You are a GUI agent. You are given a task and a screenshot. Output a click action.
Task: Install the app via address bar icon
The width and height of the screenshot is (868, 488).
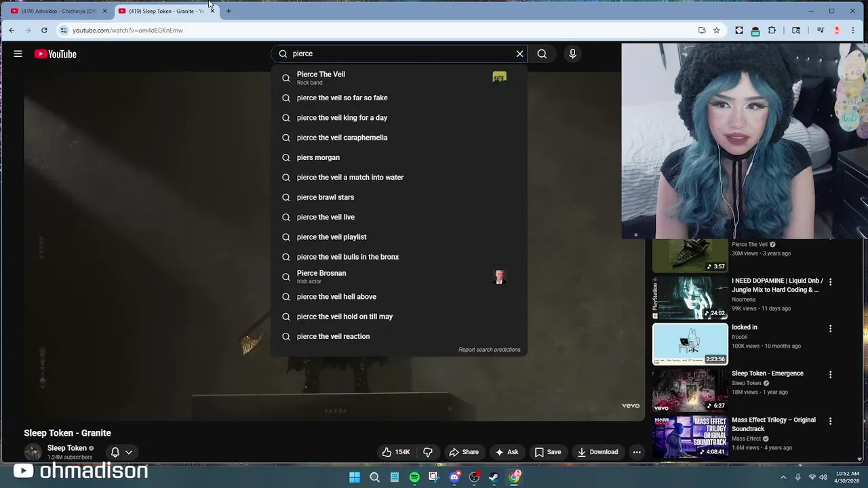(702, 30)
